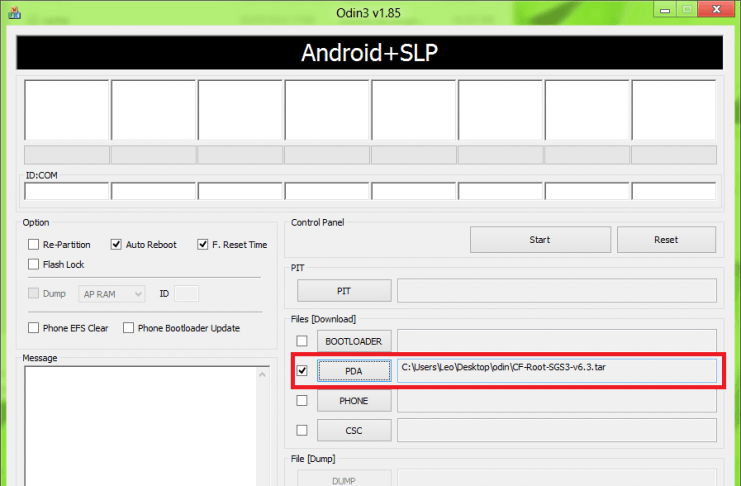
Task: Click the PIT file path field
Action: click(x=557, y=291)
